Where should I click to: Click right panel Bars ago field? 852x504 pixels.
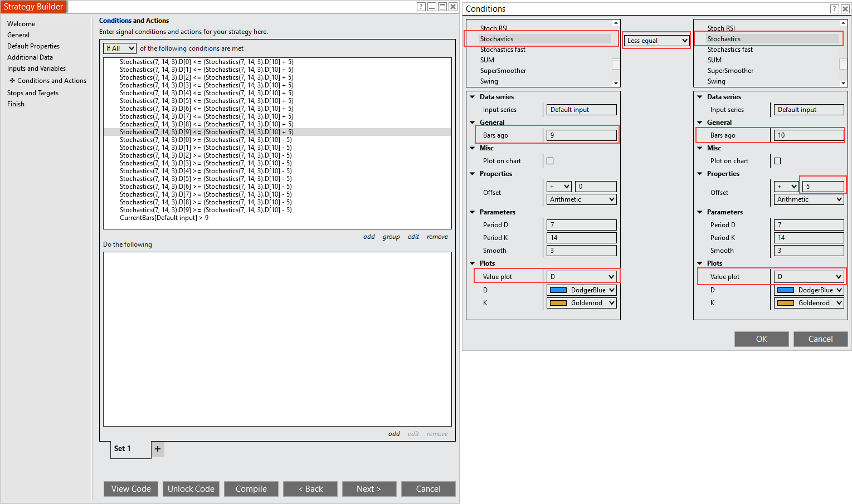click(x=809, y=135)
